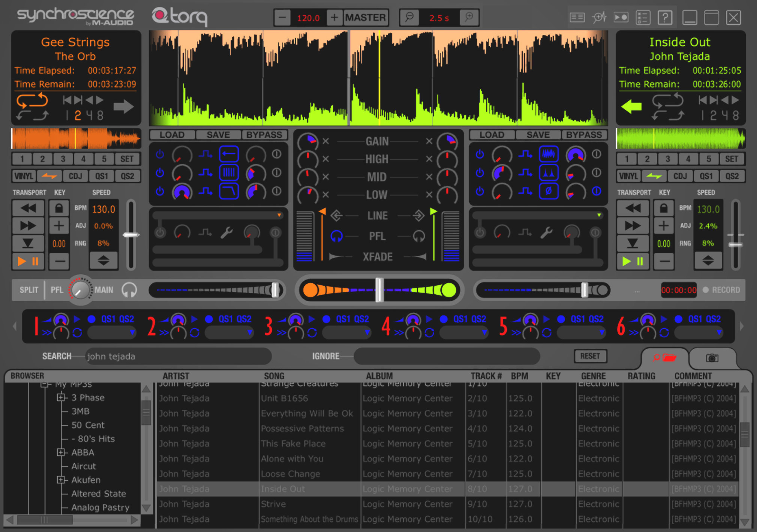Toggle loop icon on sampler 4
This screenshot has height=532, width=757.
point(429,332)
